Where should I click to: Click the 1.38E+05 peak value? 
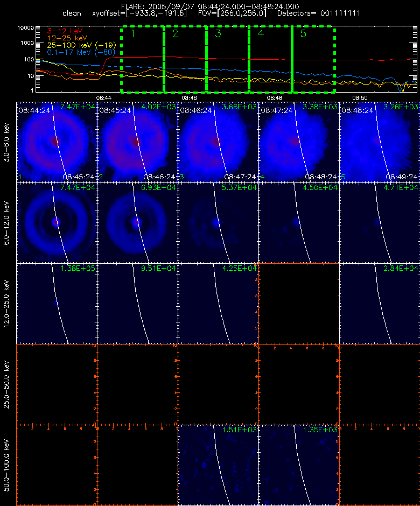78,268
